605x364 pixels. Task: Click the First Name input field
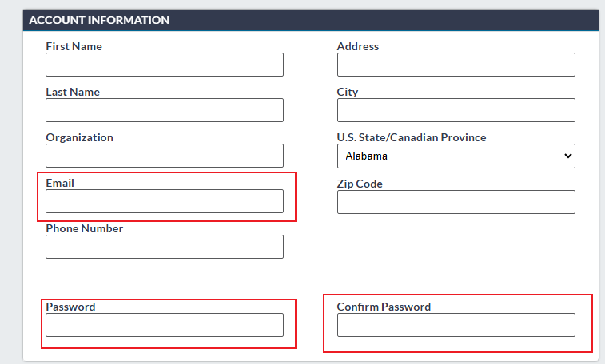[x=165, y=65]
